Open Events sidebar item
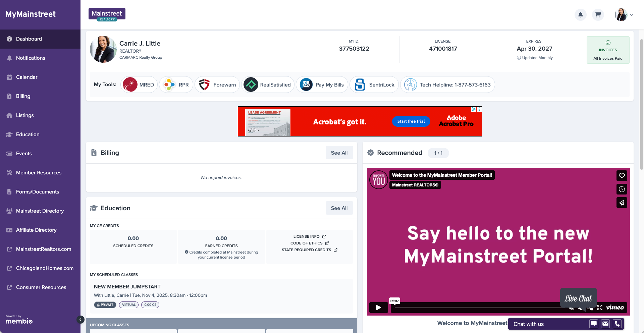 [x=40, y=154]
